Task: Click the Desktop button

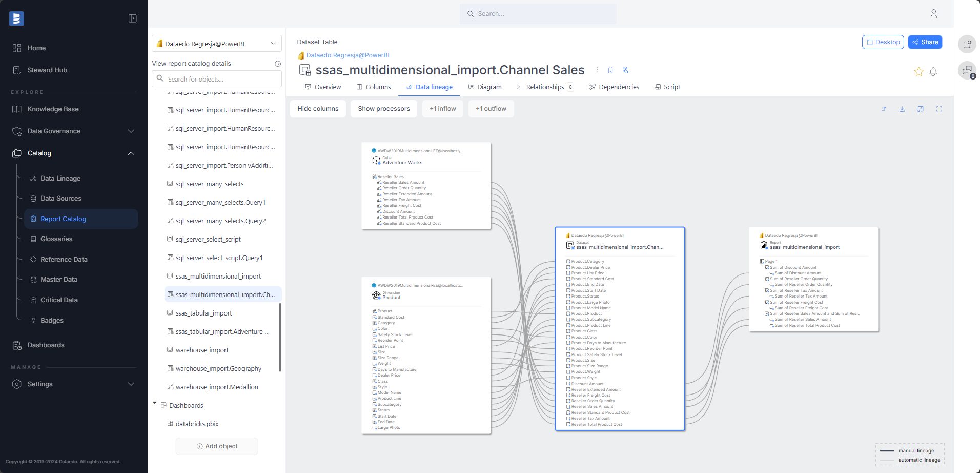Action: [883, 42]
